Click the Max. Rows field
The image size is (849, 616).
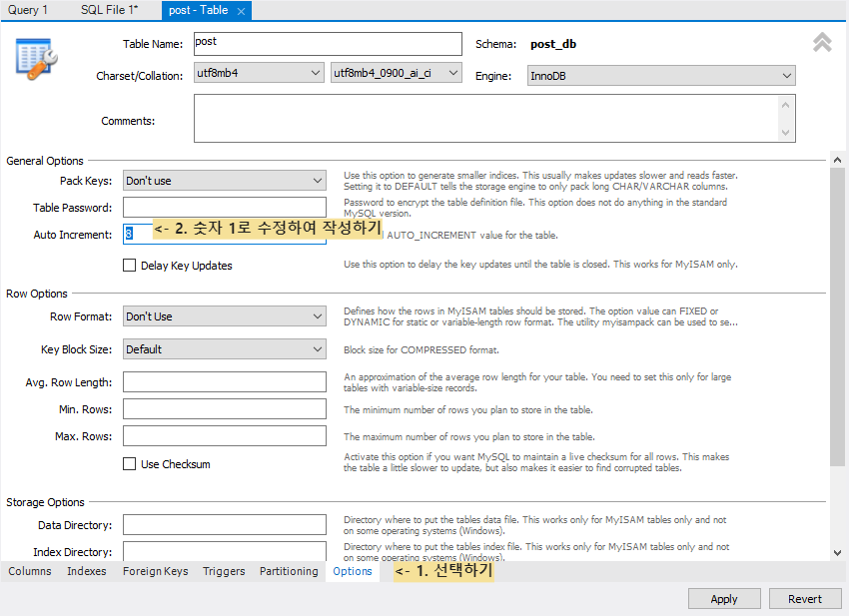tap(224, 435)
